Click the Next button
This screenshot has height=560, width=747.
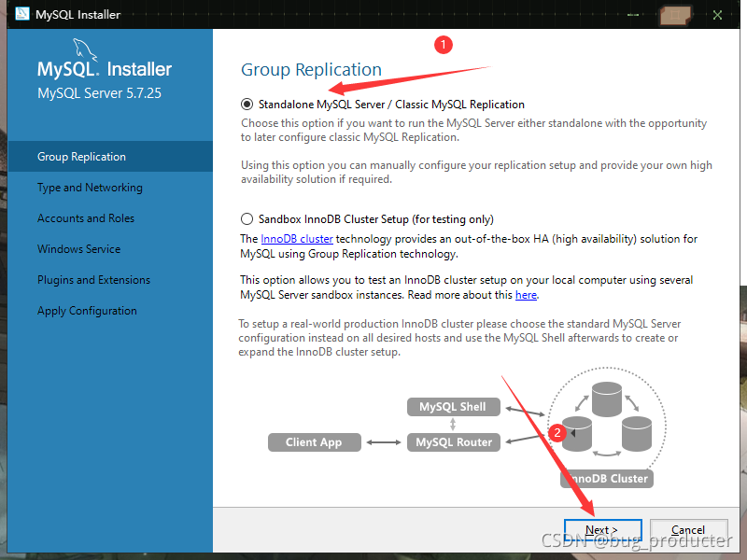602,529
